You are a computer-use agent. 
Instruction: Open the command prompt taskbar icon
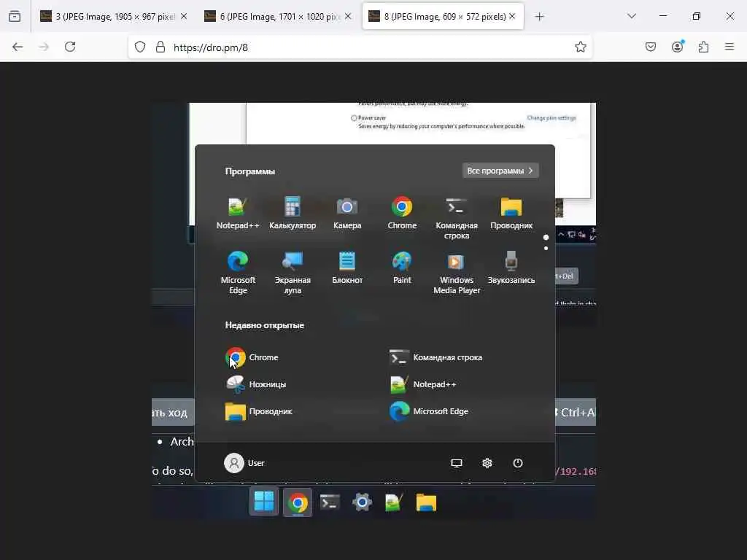coord(330,502)
